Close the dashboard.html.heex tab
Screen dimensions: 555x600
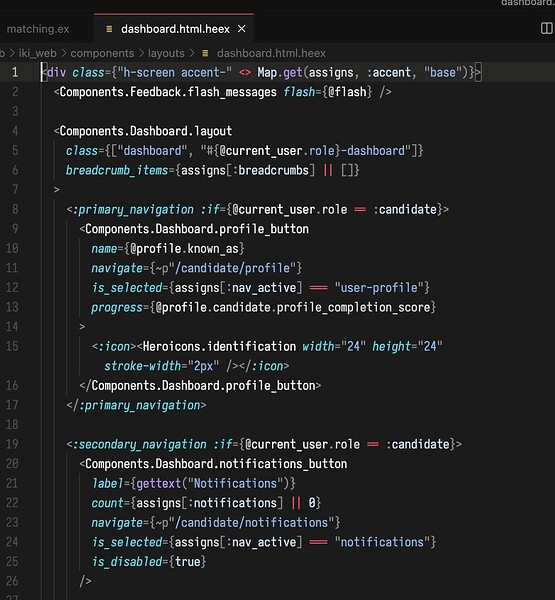(x=242, y=29)
